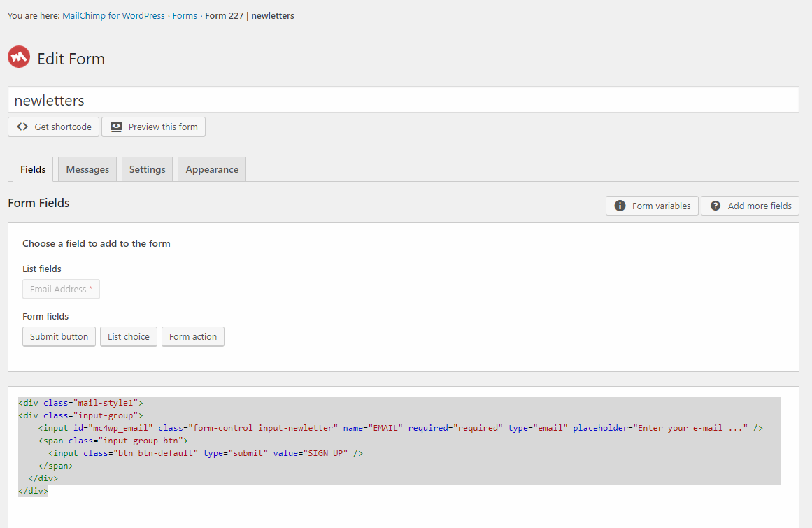
Task: Go to the Forms breadcrumb link
Action: click(185, 16)
